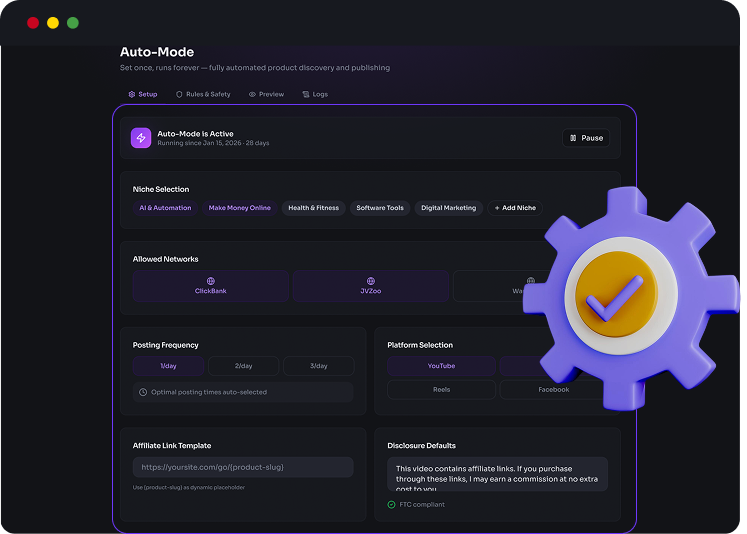Toggle the Health & Fitness niche chip
Image resolution: width=747 pixels, height=534 pixels.
[x=313, y=208]
